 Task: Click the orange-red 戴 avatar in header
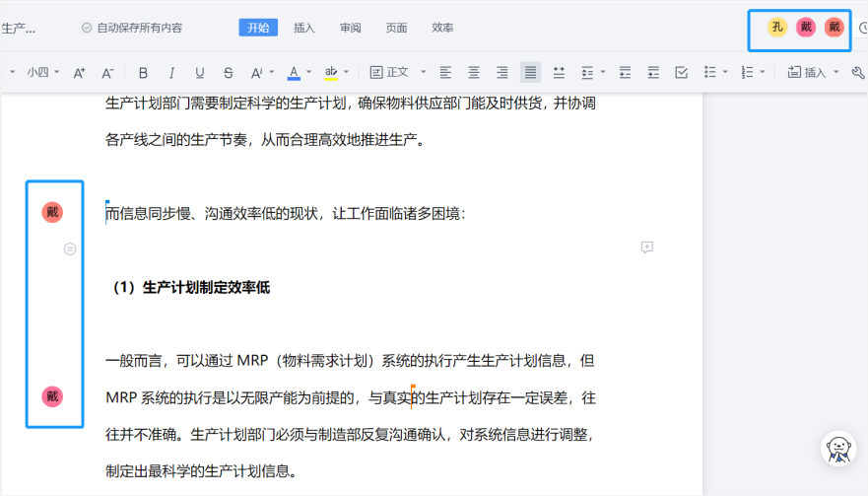[x=835, y=28]
